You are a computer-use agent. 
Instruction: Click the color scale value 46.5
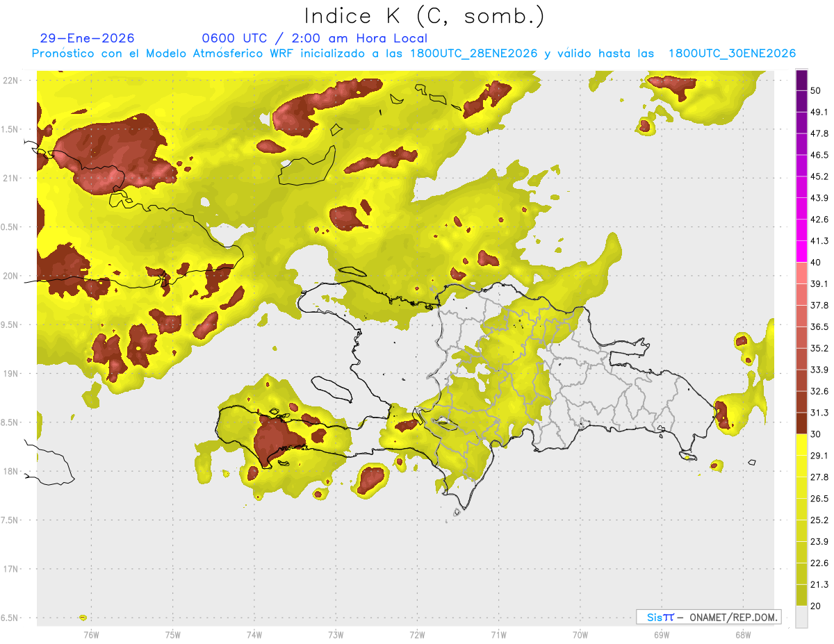pyautogui.click(x=819, y=155)
